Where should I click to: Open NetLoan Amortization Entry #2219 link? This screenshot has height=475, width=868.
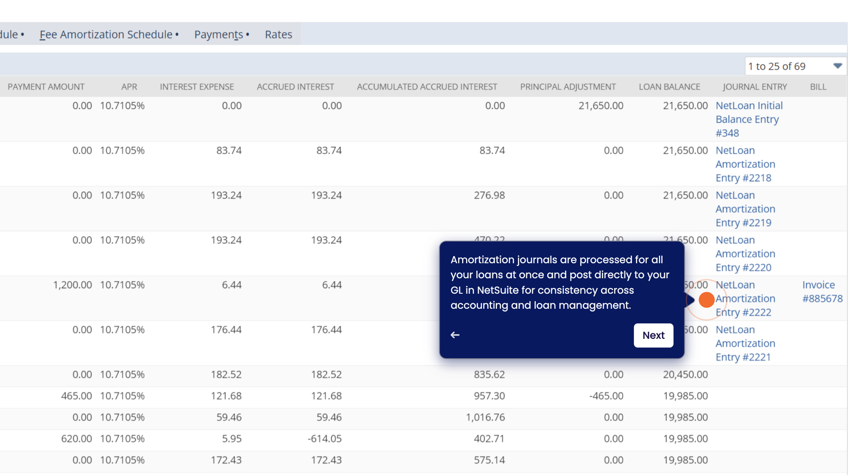[x=745, y=209]
